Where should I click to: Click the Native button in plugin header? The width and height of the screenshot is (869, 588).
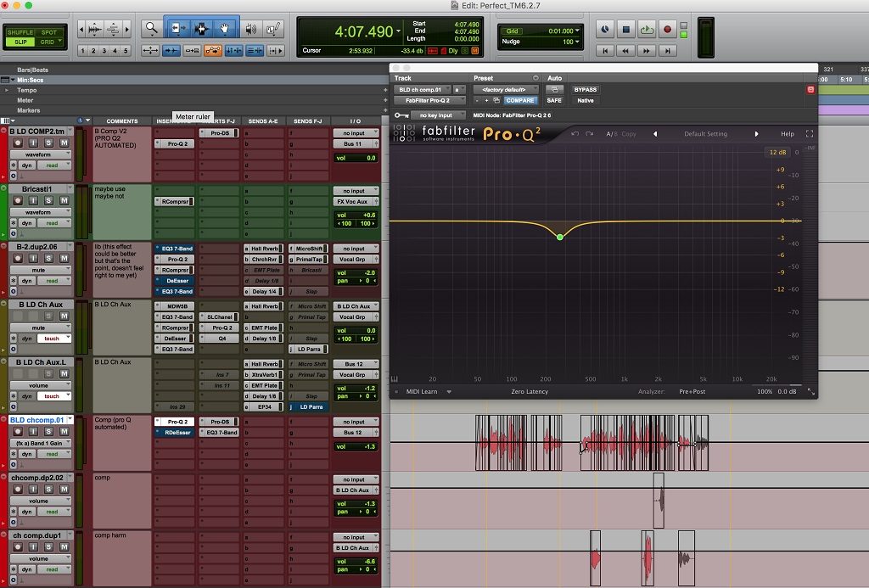[x=586, y=100]
